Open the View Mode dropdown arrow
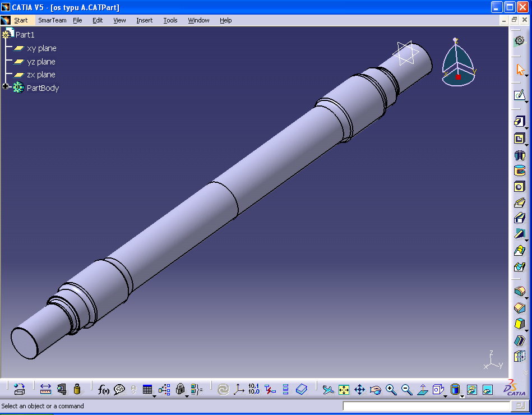 pyautogui.click(x=462, y=396)
